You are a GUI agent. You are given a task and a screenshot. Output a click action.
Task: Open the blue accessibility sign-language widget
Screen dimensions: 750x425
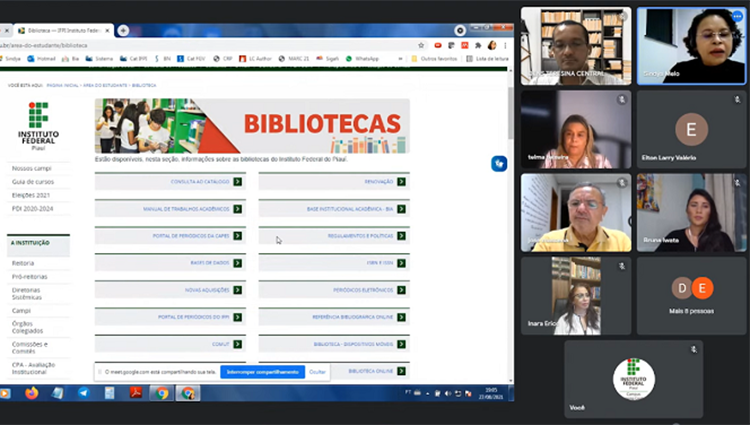click(499, 163)
